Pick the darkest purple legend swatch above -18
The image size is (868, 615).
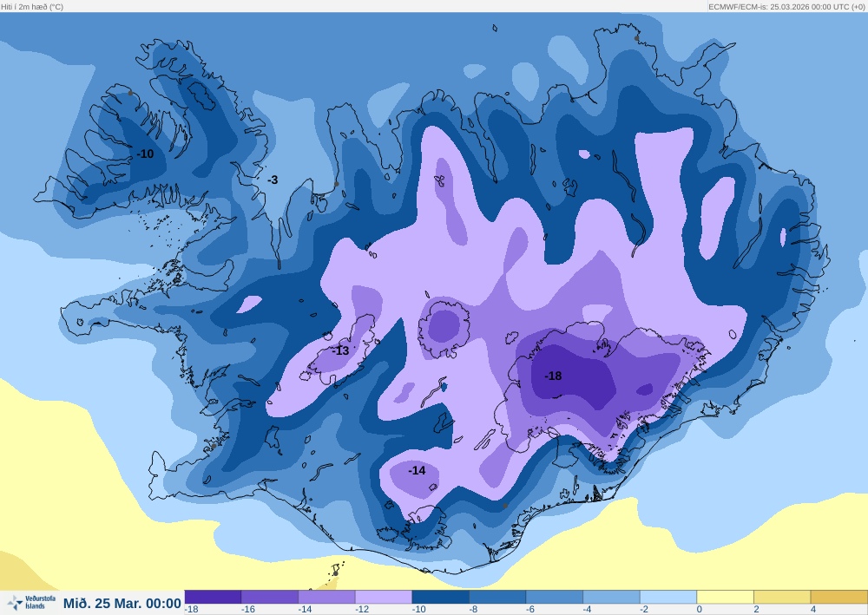pos(214,597)
